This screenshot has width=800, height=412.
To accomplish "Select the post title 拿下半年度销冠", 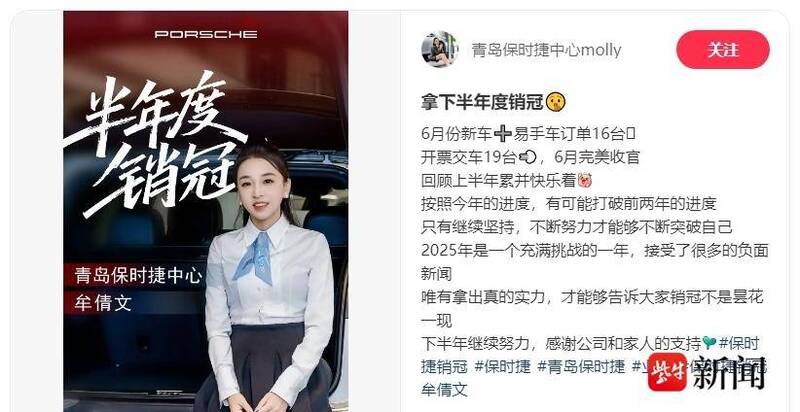I will pos(482,102).
